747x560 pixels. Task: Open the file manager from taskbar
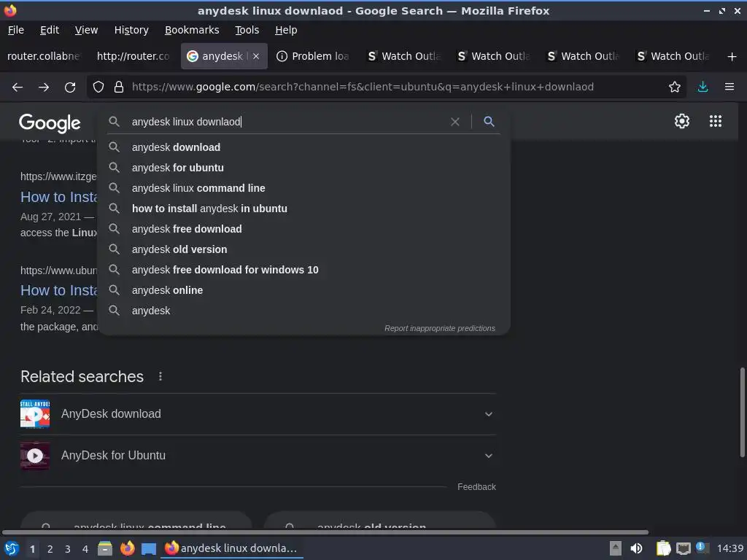tap(105, 548)
